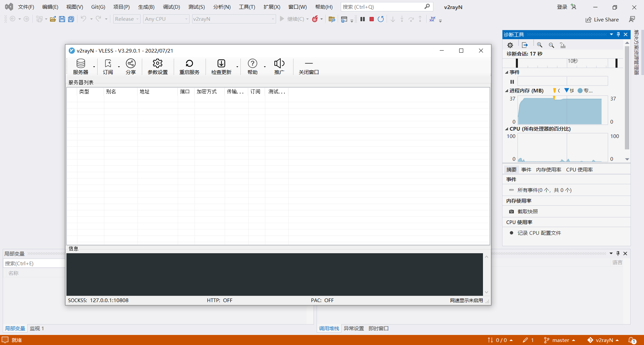Click 截取快照 take snapshot link
The image size is (644, 345).
(528, 212)
